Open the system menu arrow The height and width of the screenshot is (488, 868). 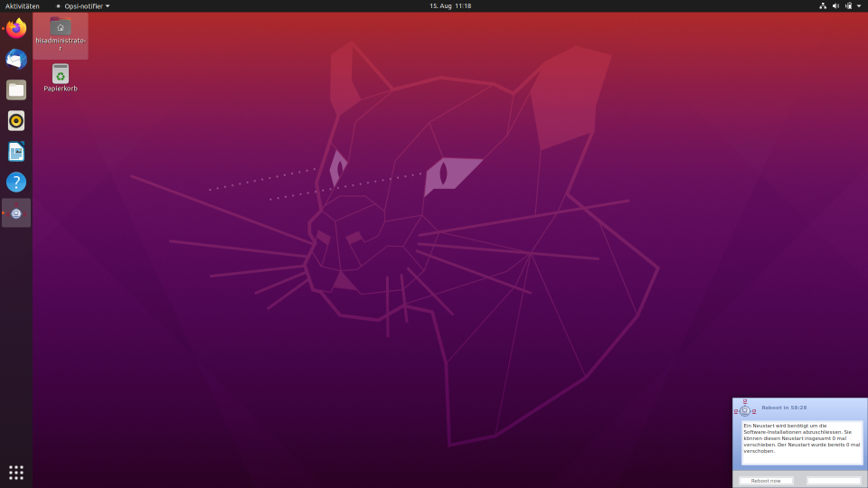point(859,6)
